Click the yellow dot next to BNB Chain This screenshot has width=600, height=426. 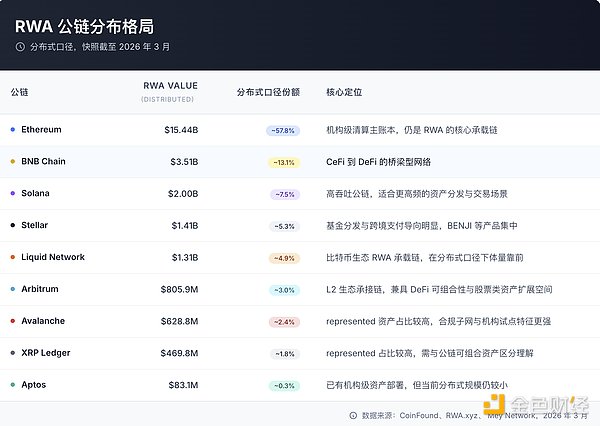coord(12,162)
